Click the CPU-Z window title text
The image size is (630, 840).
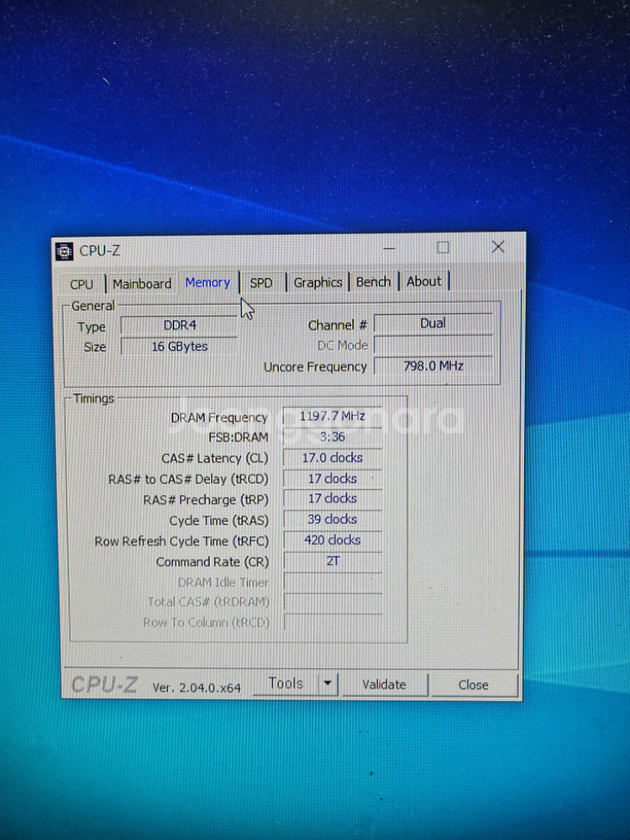(x=100, y=250)
